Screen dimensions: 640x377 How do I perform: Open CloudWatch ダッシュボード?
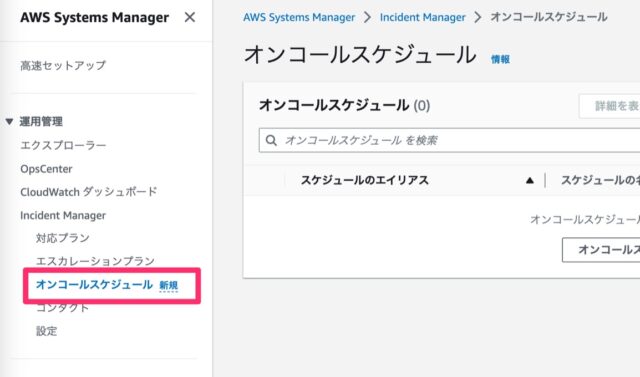[89, 192]
